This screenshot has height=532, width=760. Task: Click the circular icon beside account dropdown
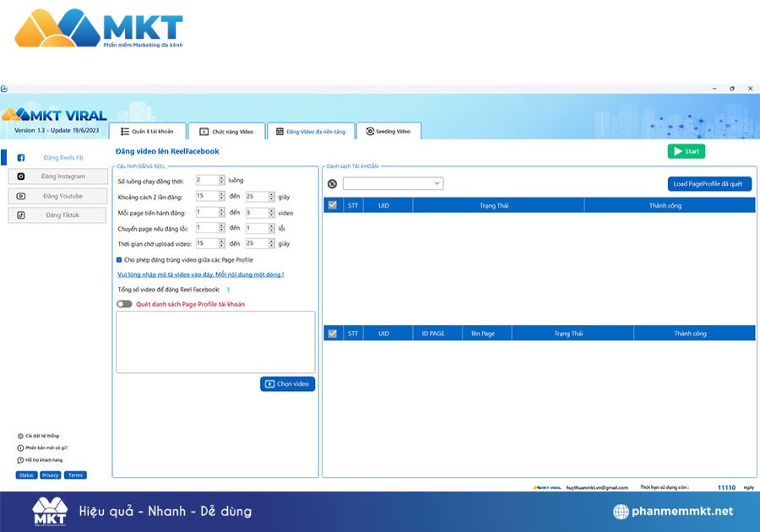pos(332,184)
